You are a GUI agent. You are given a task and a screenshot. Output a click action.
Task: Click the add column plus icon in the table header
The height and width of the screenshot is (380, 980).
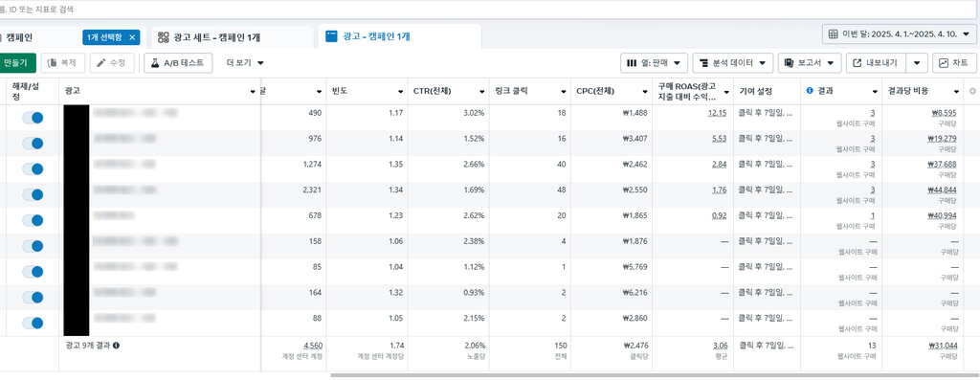[x=972, y=91]
